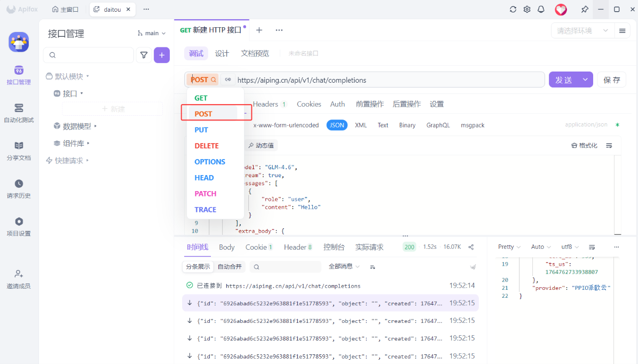Click the timeline message search field
The width and height of the screenshot is (638, 364).
286,267
